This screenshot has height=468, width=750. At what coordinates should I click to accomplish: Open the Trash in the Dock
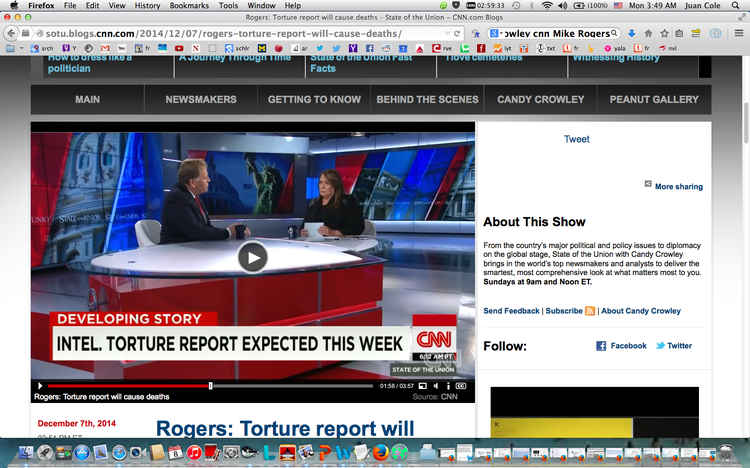click(726, 452)
